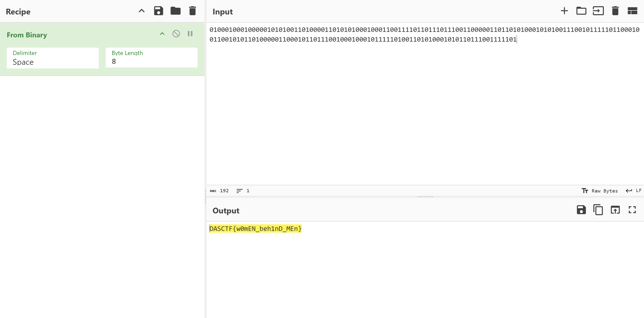Clear input and output with trash
Image resolution: width=644 pixels, height=318 pixels.
point(615,11)
